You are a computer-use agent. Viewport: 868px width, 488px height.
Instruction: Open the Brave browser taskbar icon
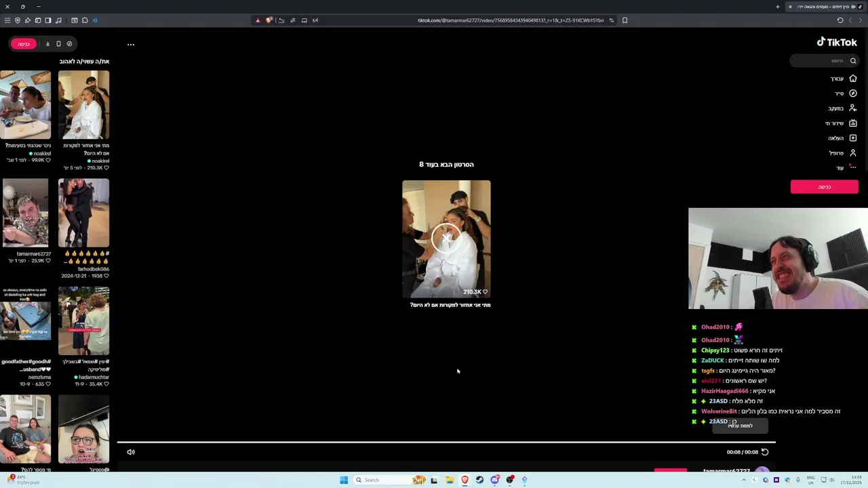click(x=465, y=480)
